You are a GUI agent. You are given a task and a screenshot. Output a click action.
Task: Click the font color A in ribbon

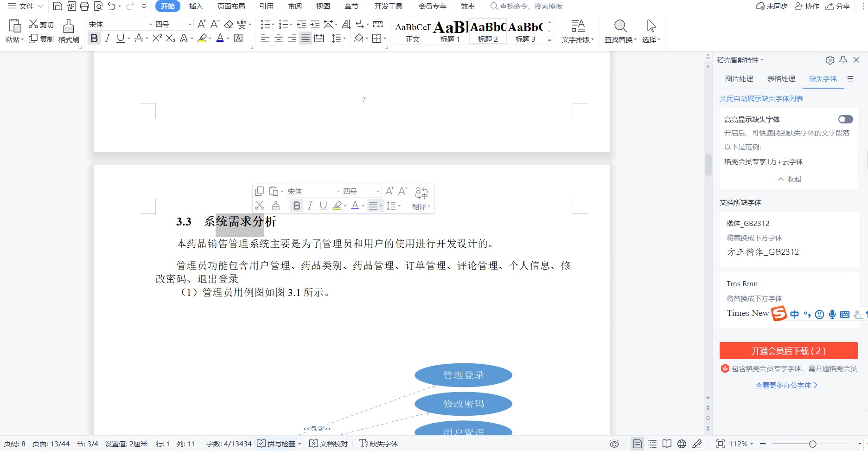pos(220,38)
